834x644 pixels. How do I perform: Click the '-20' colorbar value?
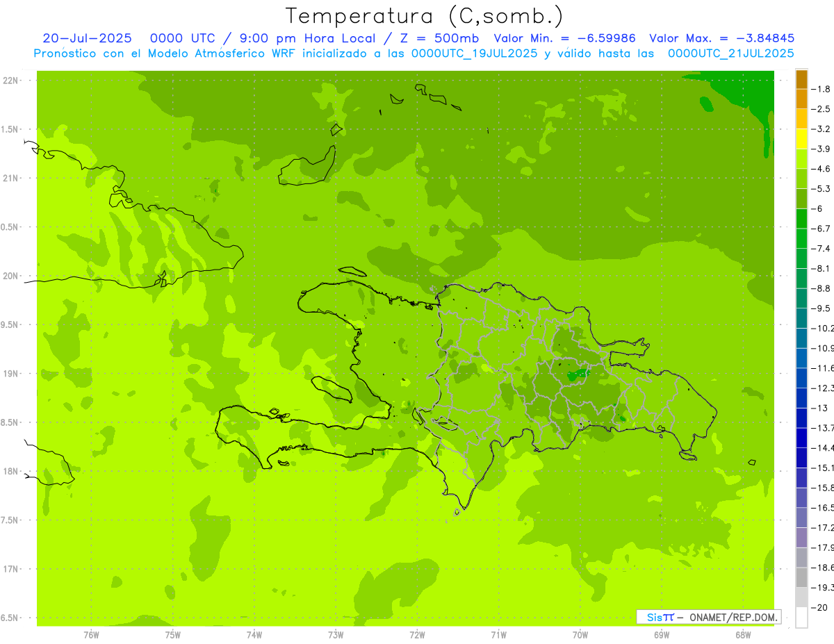pos(819,608)
